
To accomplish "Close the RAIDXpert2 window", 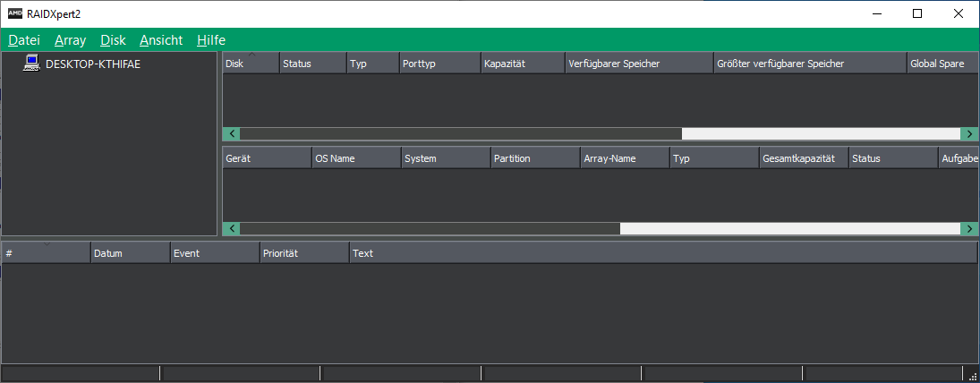I will coord(959,13).
